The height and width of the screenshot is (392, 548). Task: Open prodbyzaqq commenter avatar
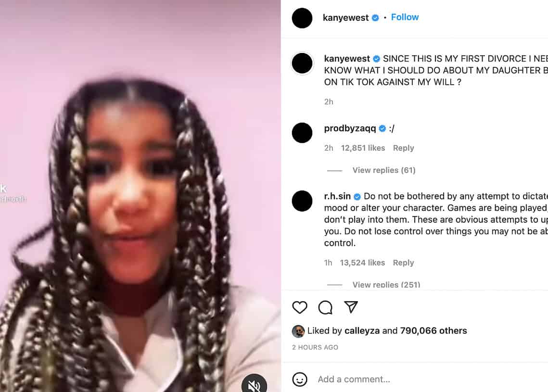coord(302,133)
